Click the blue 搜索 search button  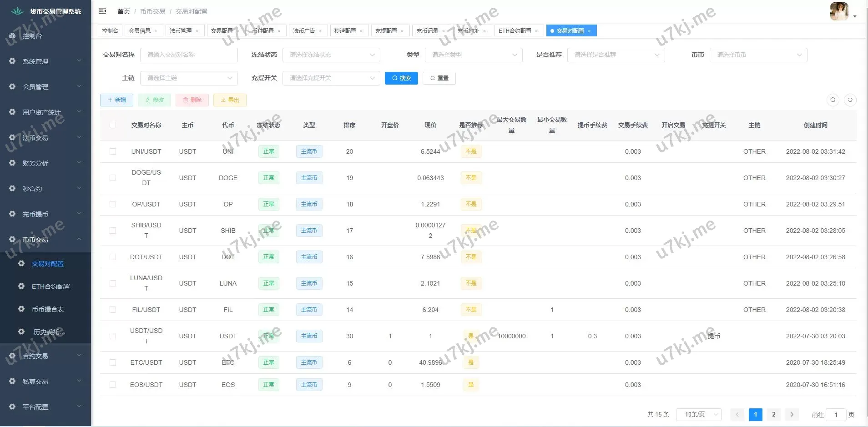[401, 78]
